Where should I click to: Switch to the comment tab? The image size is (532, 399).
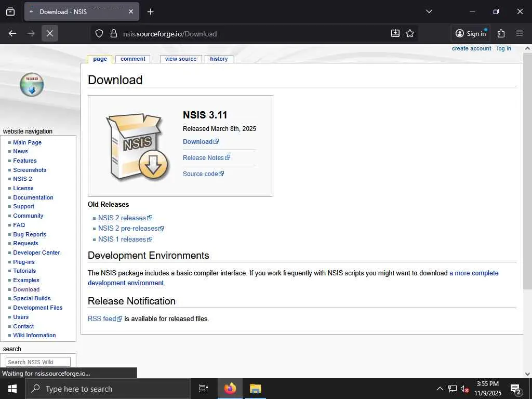coord(133,59)
